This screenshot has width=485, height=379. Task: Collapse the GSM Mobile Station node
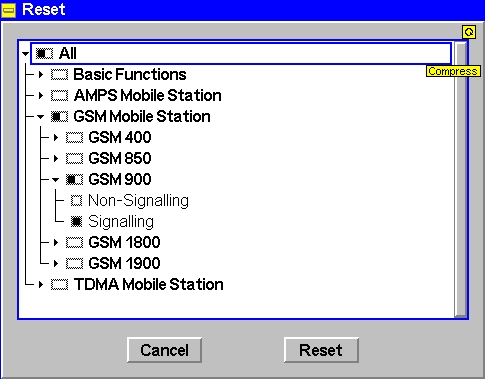[x=41, y=117]
